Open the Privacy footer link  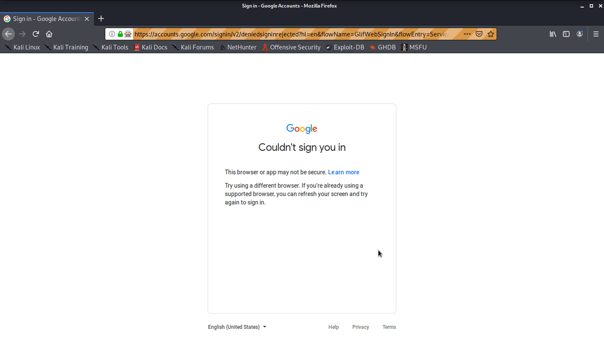point(360,327)
